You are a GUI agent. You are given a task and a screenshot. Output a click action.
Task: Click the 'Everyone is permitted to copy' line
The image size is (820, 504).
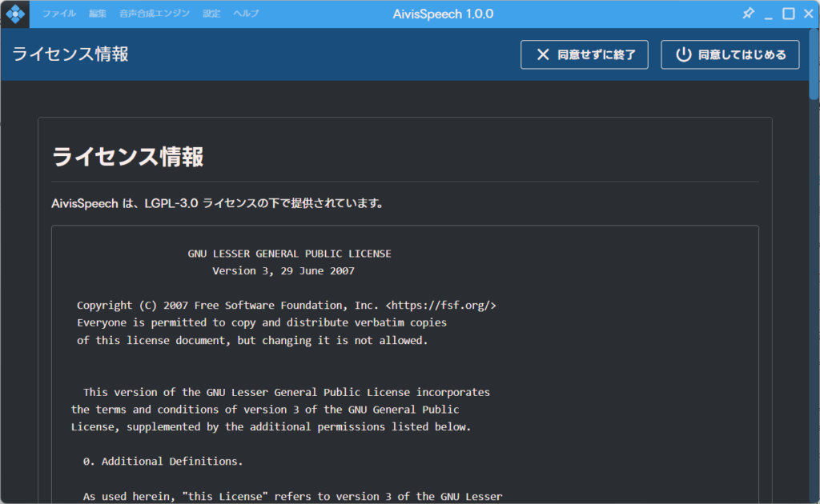coord(262,322)
